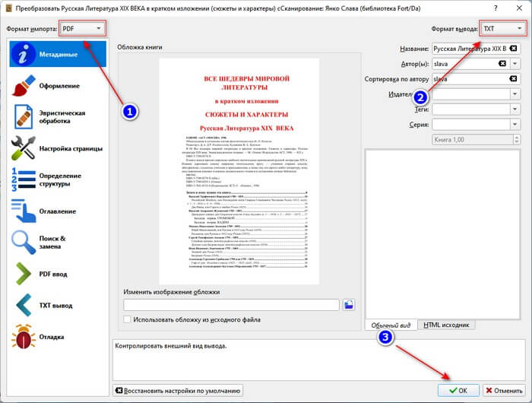Image resolution: width=532 pixels, height=403 pixels.
Task: Expand the Формат импорта PDF dropdown
Action: [x=82, y=29]
